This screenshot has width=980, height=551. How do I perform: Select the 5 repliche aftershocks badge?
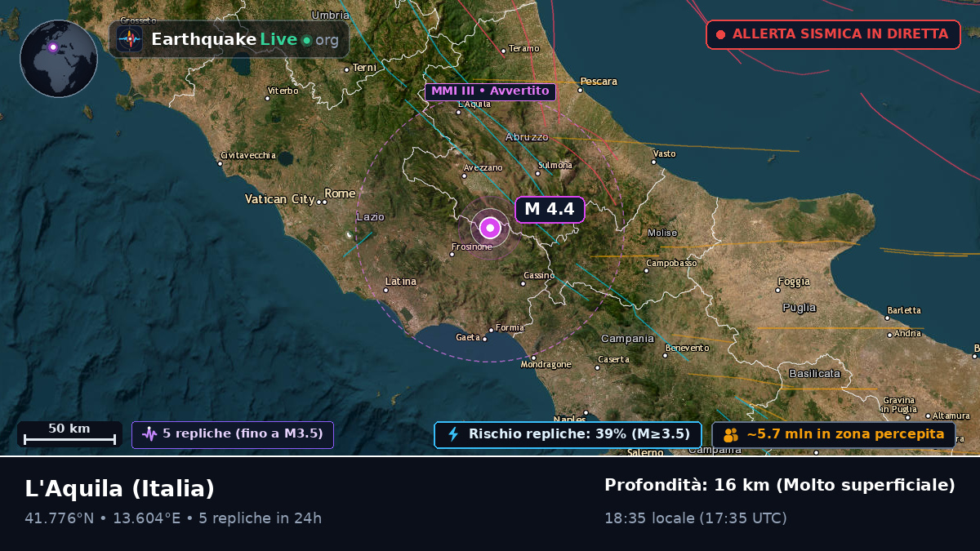tap(233, 434)
